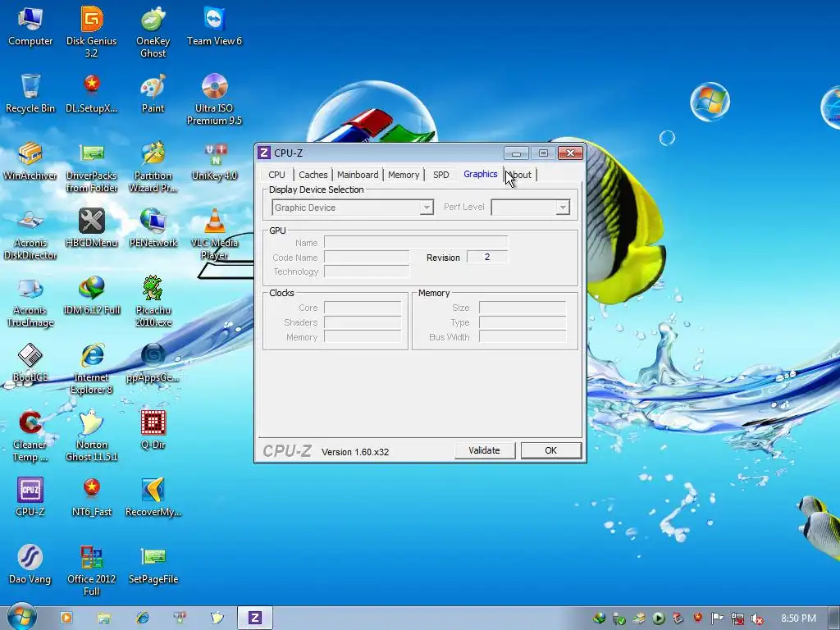
Task: Select the Ultra ISO Premium 9.5 icon
Action: click(214, 98)
